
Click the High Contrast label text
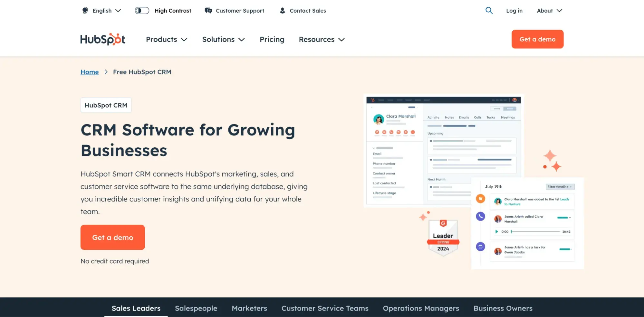click(173, 11)
